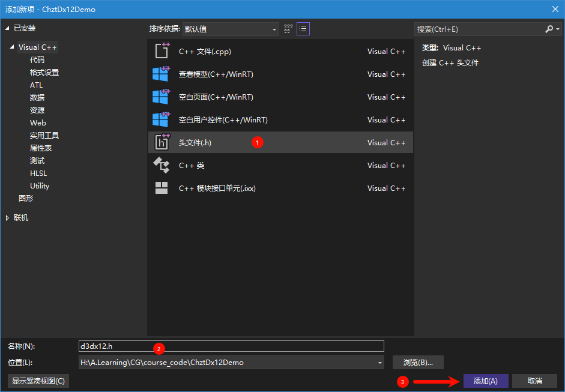Switch to list details view
Image resolution: width=565 pixels, height=392 pixels.
303,29
